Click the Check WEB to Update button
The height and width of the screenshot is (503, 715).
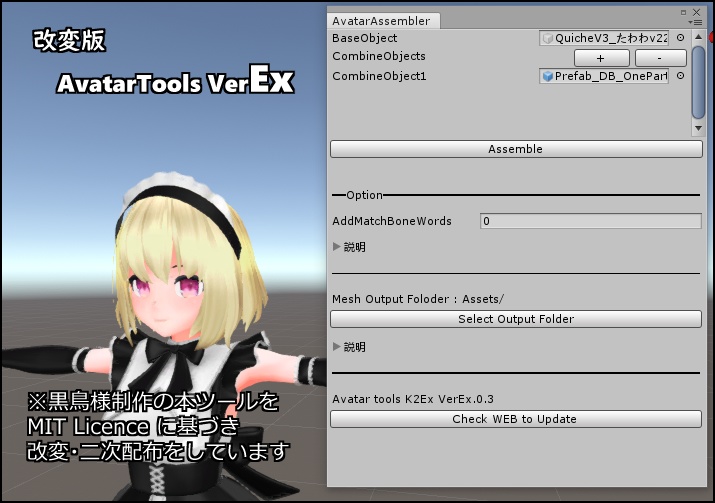click(516, 419)
